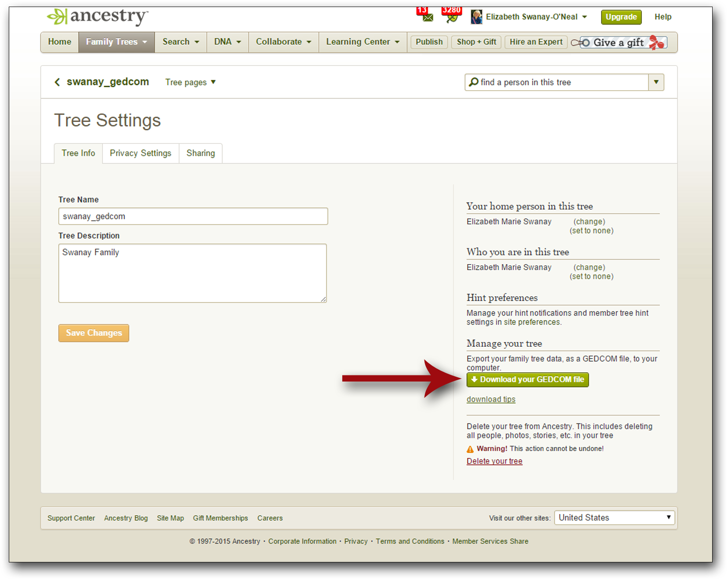Image resolution: width=728 pixels, height=580 pixels.
Task: Open the DNA dropdown menu
Action: click(227, 42)
